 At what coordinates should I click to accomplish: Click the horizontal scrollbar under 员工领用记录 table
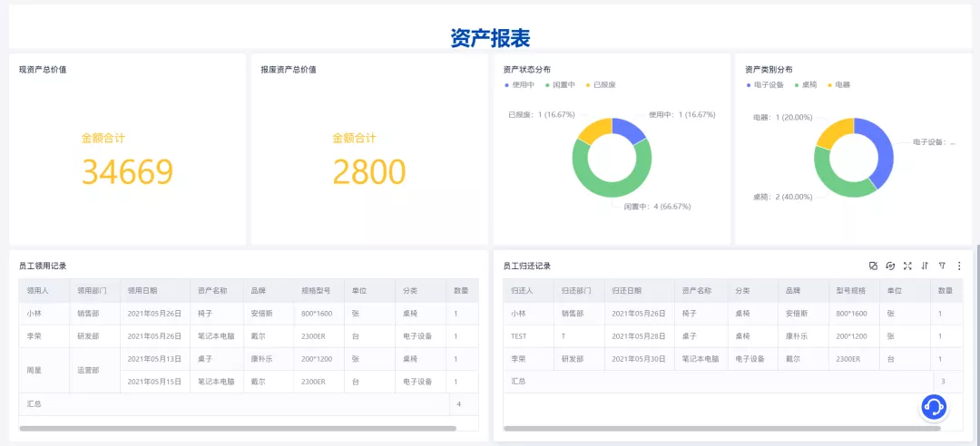[x=238, y=429]
